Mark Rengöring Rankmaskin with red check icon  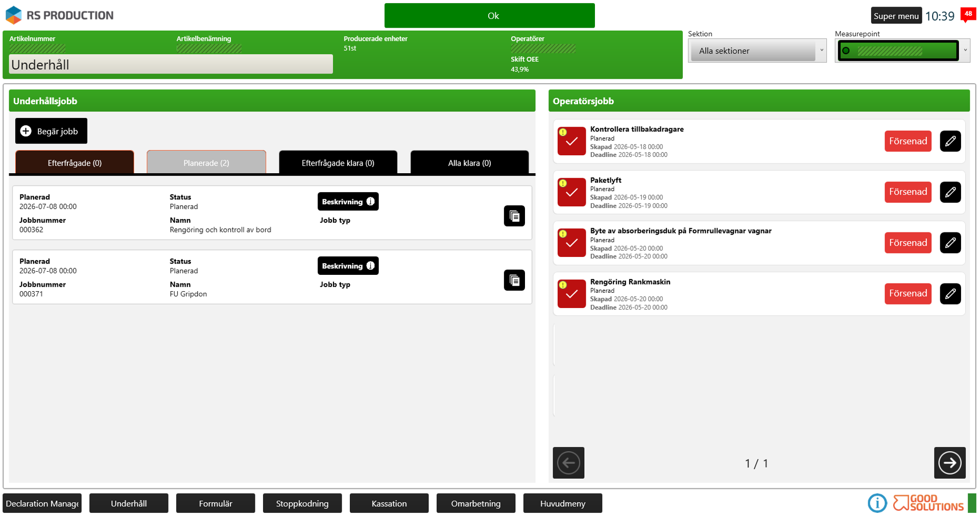tap(571, 294)
